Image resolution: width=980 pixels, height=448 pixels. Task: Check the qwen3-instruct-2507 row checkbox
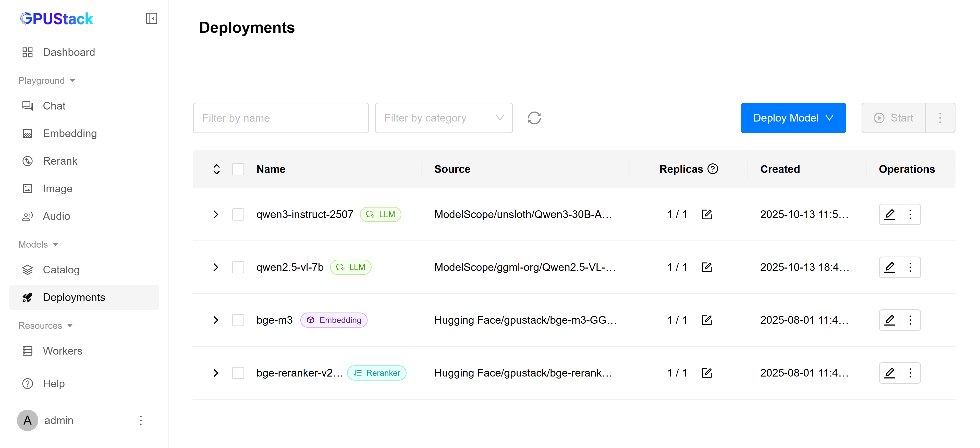(238, 214)
